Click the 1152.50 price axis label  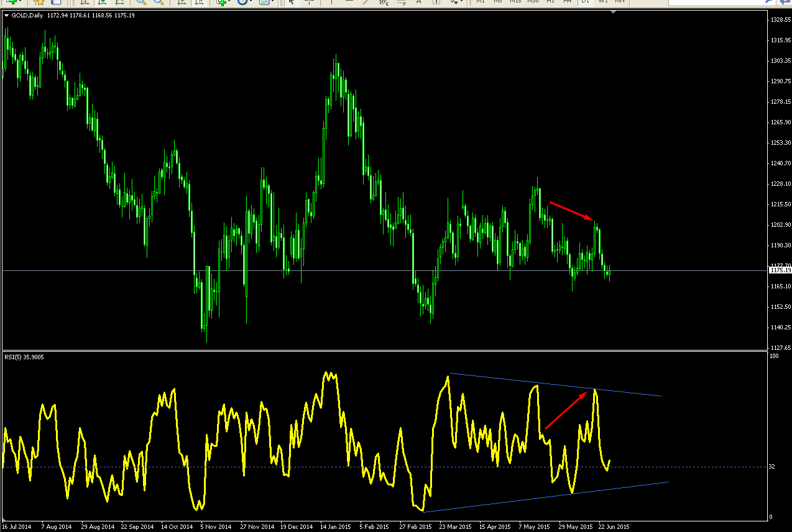[x=780, y=307]
